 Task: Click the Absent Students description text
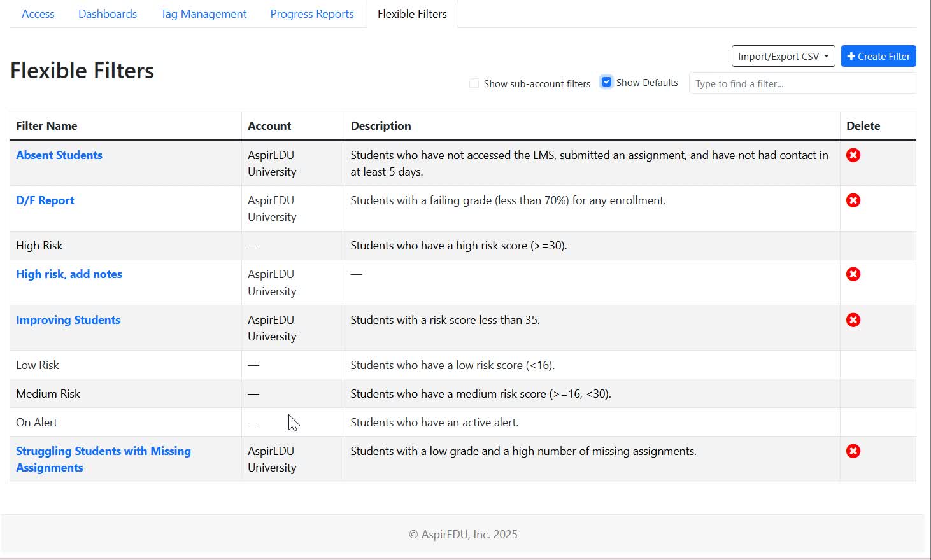(x=589, y=164)
